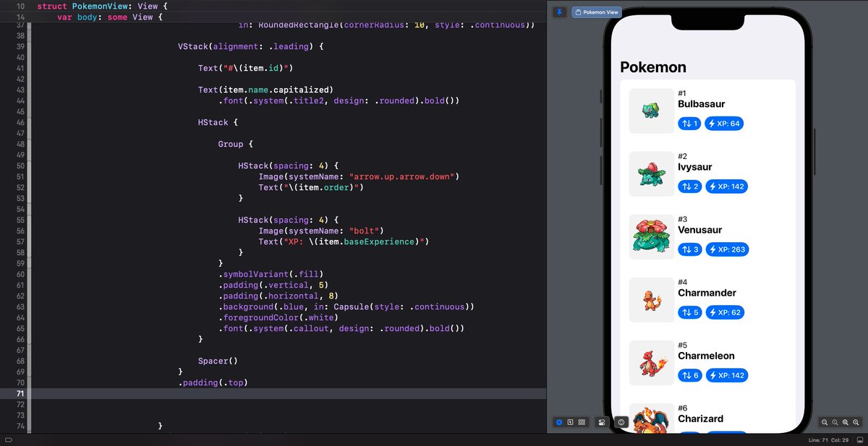Activate the Live preview mode icon

(558, 422)
